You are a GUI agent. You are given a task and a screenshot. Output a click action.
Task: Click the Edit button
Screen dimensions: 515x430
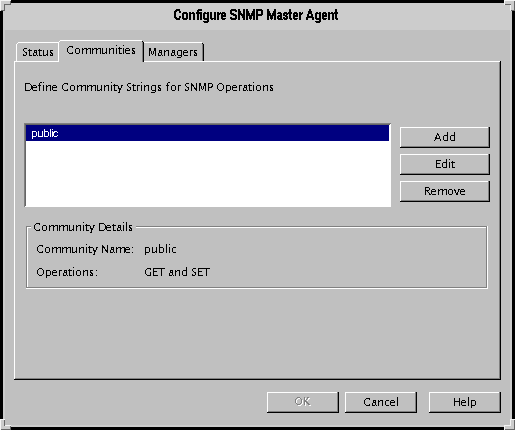[445, 164]
